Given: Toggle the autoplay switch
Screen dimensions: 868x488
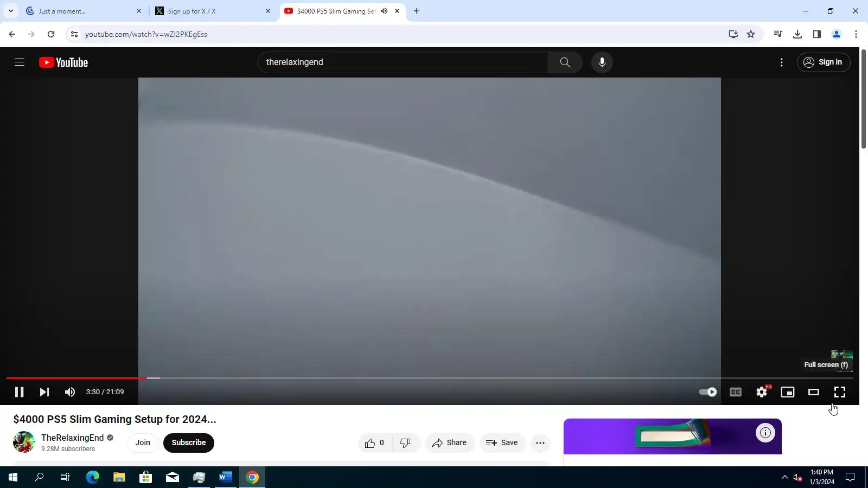Looking at the screenshot, I should tap(708, 392).
